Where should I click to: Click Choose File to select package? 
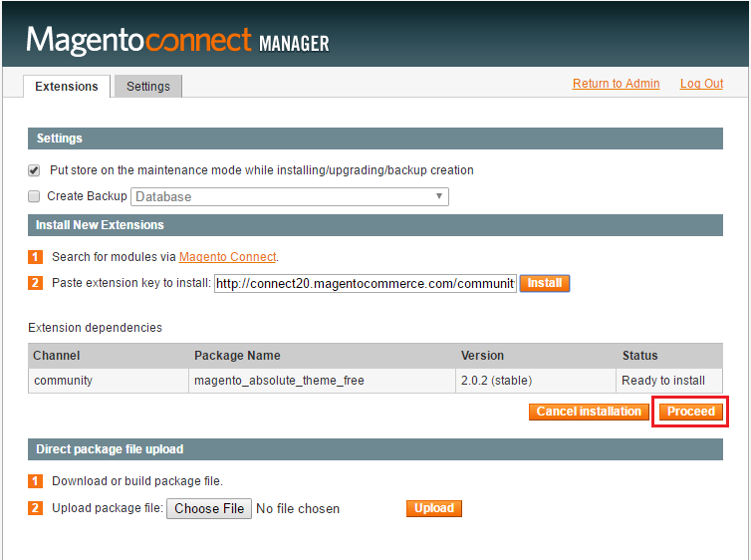tap(209, 509)
